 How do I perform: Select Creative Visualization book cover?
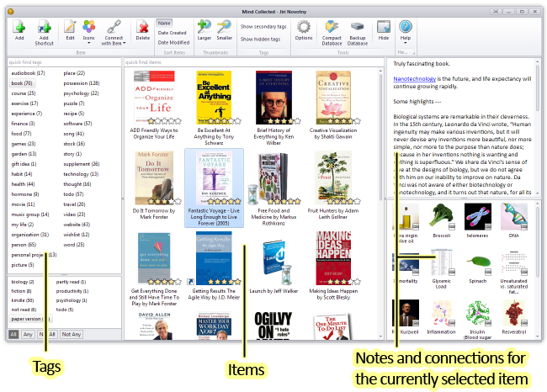[x=333, y=98]
